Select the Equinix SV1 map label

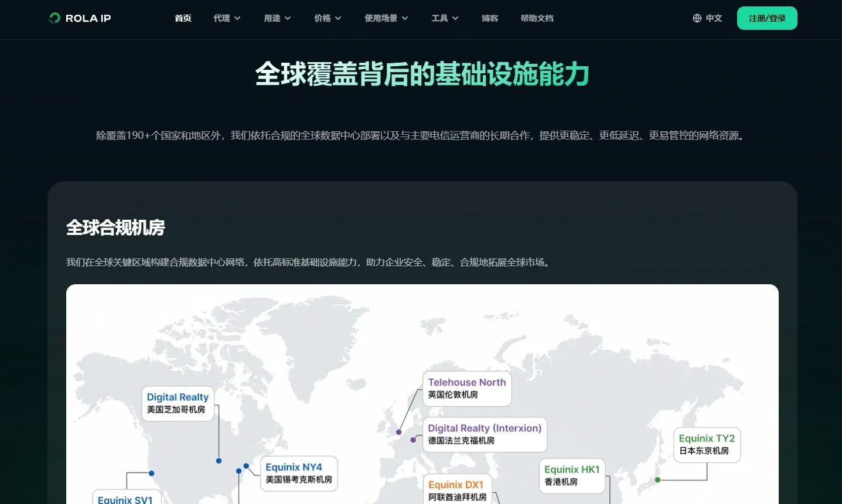pos(127,497)
